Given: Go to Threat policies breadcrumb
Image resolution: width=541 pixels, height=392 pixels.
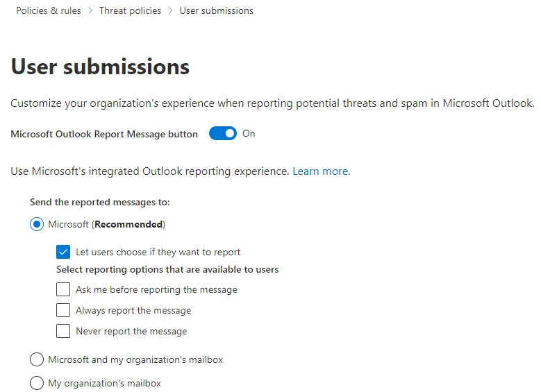Looking at the screenshot, I should pyautogui.click(x=130, y=10).
